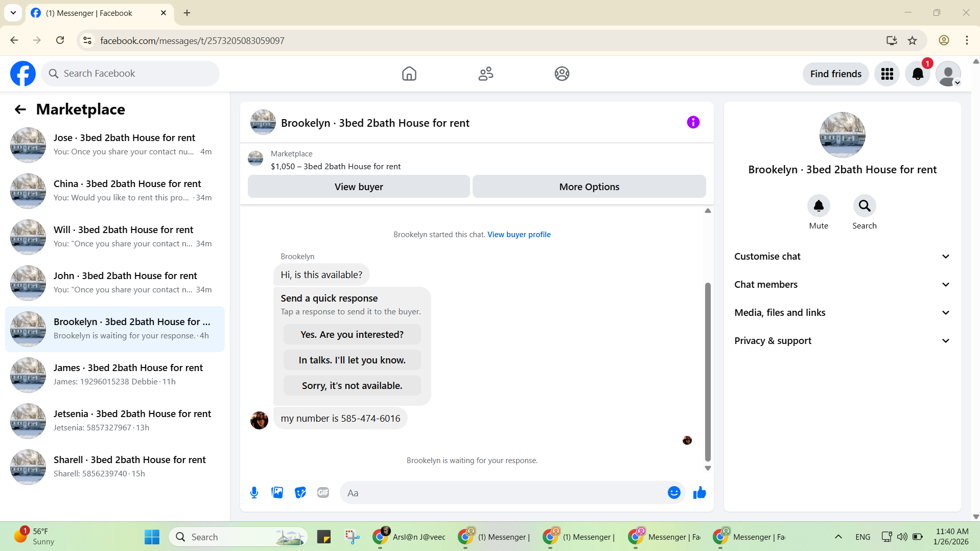The height and width of the screenshot is (551, 980).
Task: Click the Marketplace listing $1,050 text
Action: pyautogui.click(x=336, y=167)
